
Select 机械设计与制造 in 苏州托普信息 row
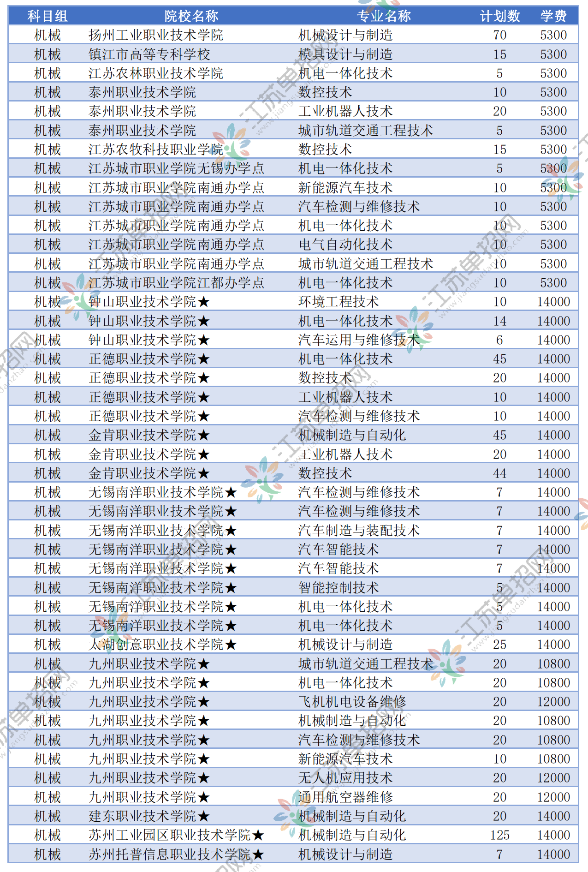tap(345, 854)
